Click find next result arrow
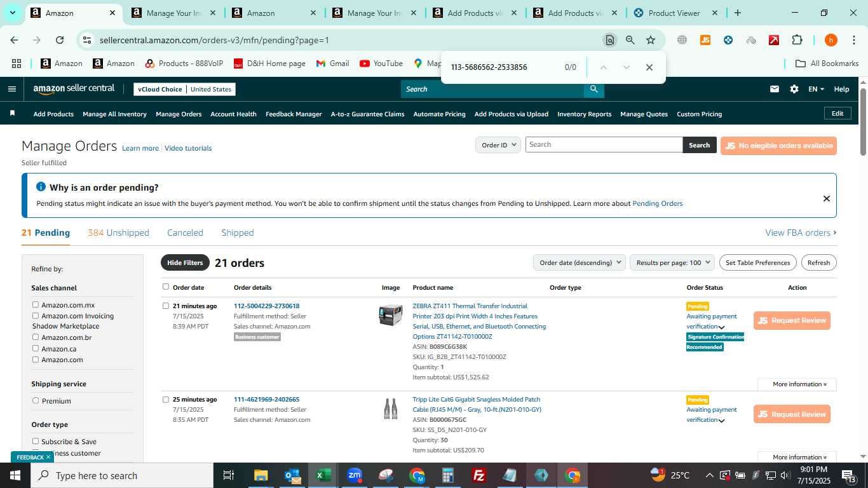The image size is (868, 488). point(626,67)
